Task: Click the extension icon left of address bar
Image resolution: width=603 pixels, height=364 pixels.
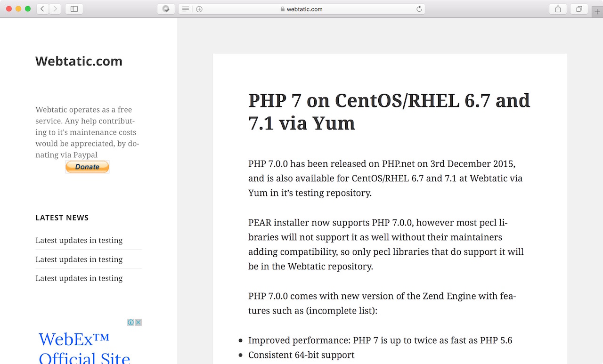Action: (166, 9)
